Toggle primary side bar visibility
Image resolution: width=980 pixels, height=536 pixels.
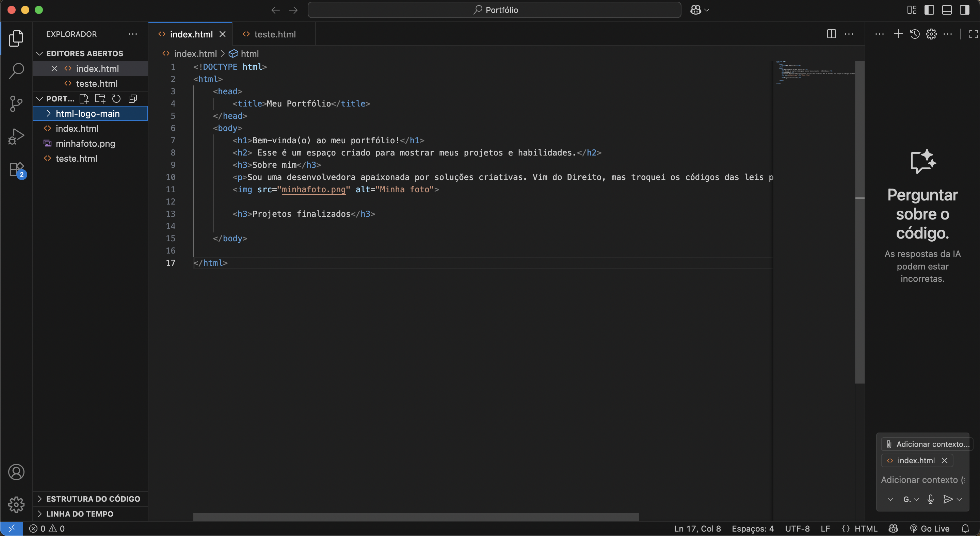click(929, 10)
